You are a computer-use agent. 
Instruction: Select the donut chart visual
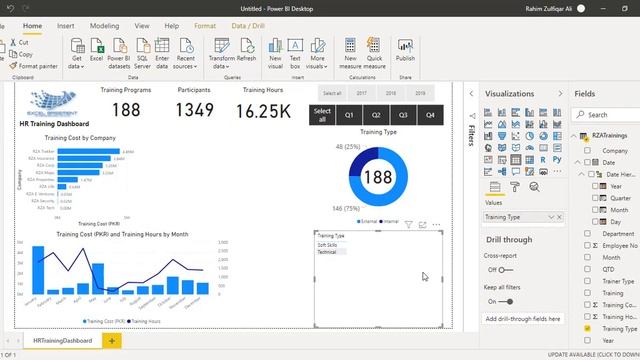coord(543,136)
